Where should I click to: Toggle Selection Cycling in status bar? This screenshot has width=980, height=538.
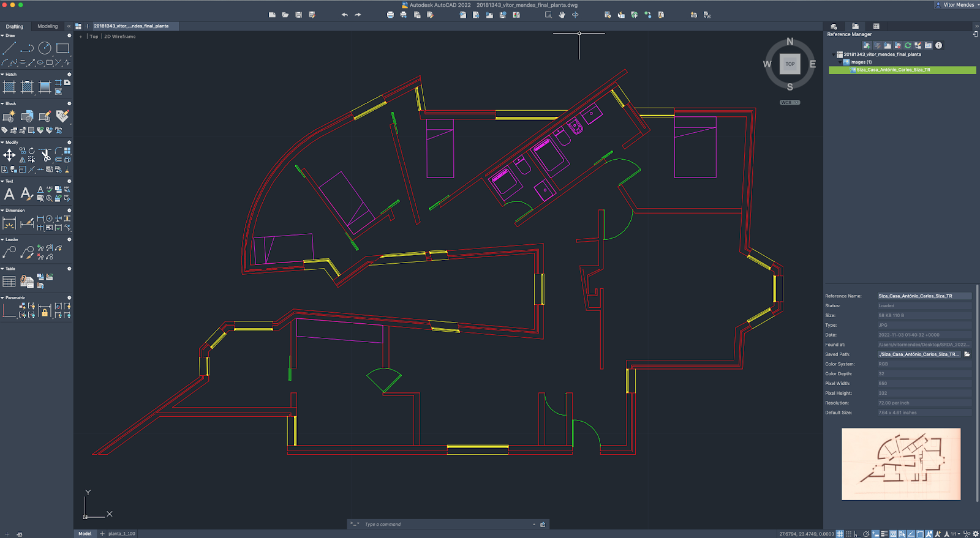click(902, 534)
